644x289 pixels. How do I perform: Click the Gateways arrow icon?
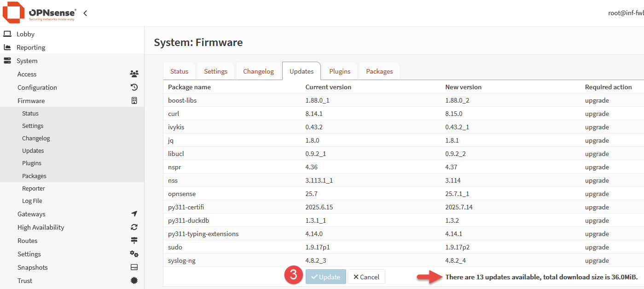coord(134,214)
